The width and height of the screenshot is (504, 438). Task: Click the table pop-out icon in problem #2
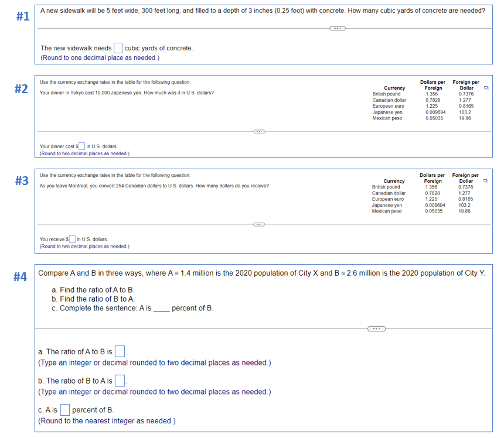[x=486, y=87]
